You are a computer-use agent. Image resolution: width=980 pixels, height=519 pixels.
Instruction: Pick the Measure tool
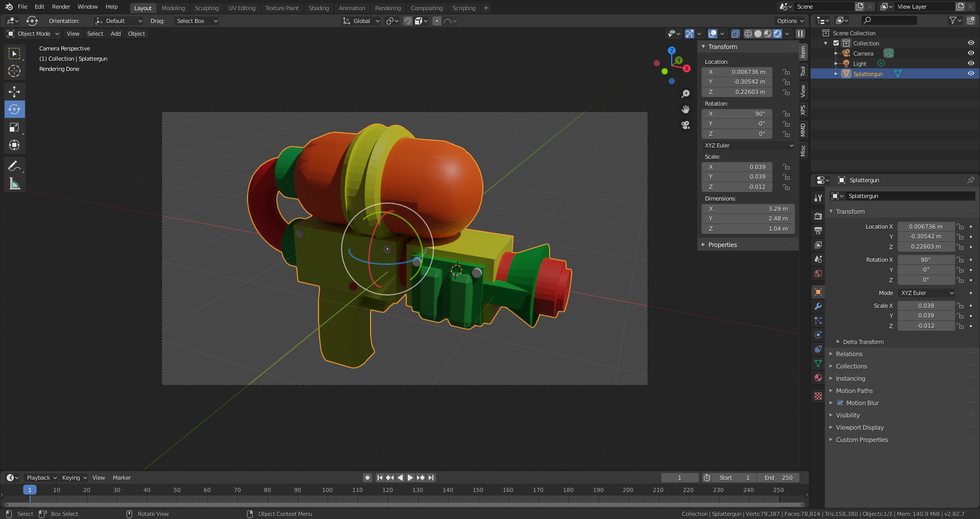click(x=14, y=184)
